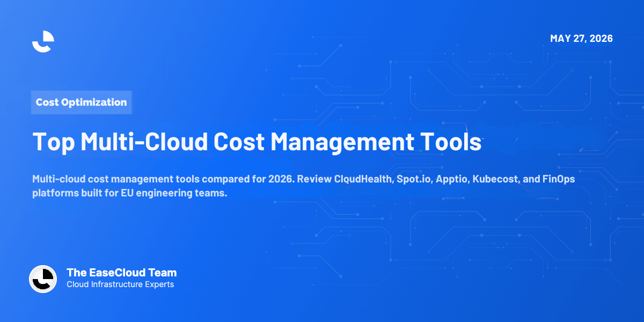Viewport: 644px width, 322px height.
Task: Select the Cost Optimization category badge
Action: [81, 102]
